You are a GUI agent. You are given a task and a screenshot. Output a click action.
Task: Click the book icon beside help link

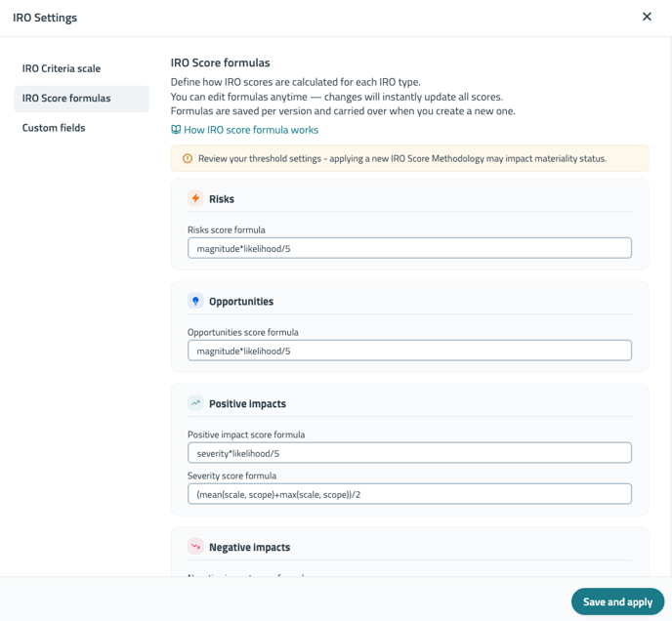pyautogui.click(x=176, y=130)
